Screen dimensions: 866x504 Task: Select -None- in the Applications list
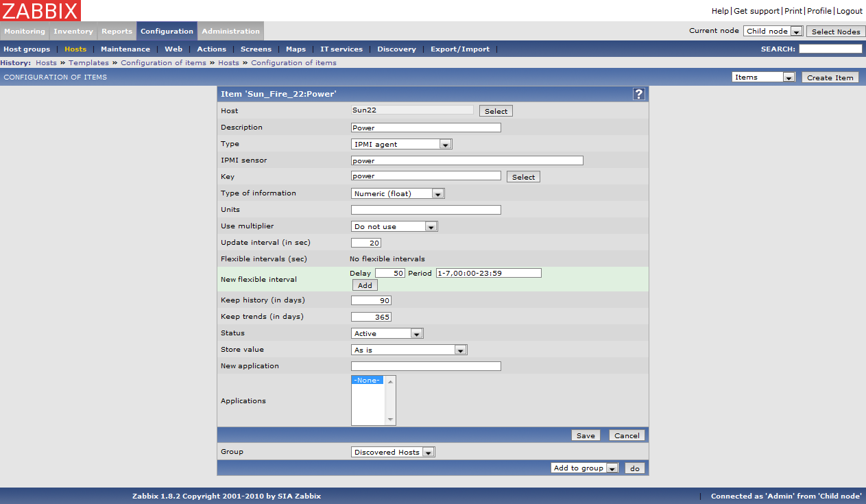[368, 380]
